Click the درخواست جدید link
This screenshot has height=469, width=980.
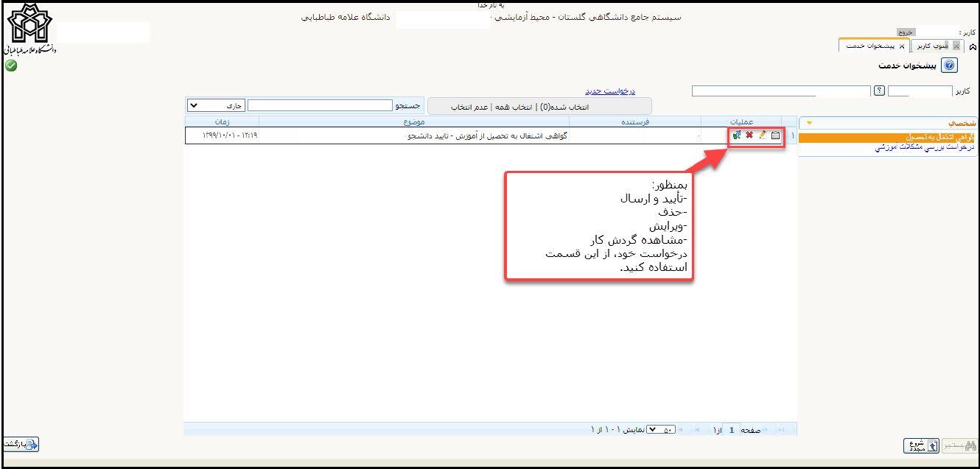(x=610, y=91)
